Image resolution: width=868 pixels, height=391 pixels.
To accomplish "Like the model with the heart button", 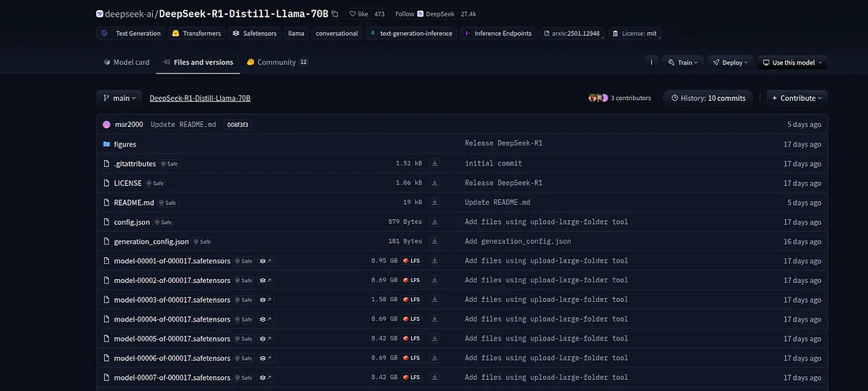I will [359, 14].
